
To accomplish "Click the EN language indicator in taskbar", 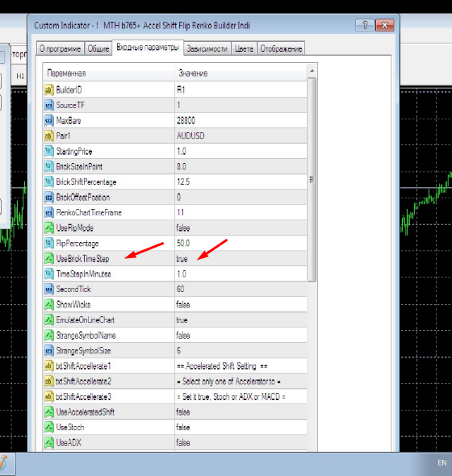I will click(x=442, y=462).
